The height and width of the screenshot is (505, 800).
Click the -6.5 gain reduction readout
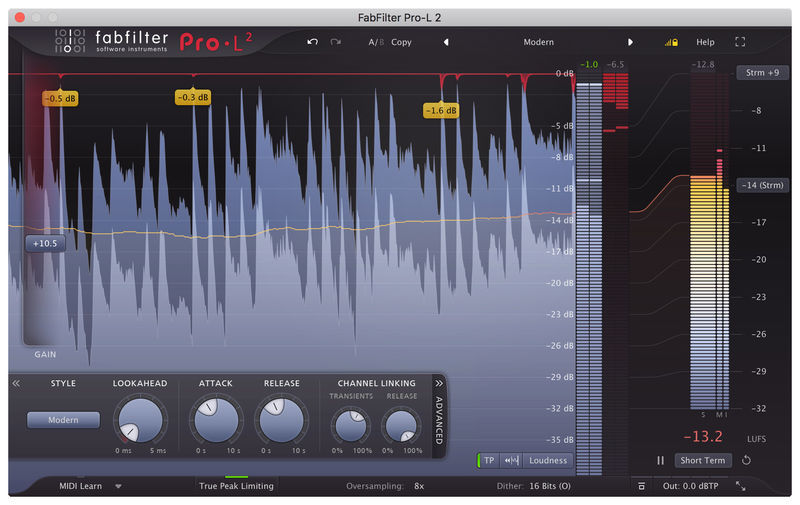[x=615, y=64]
